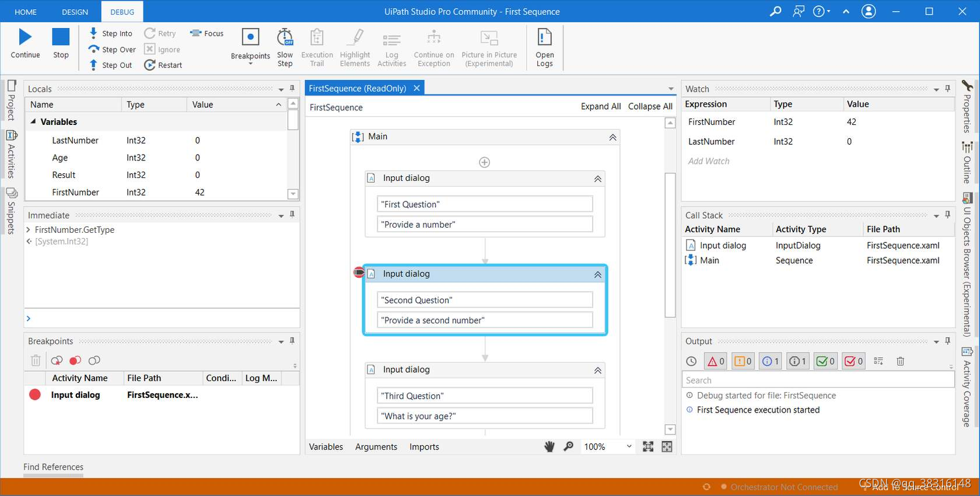Click the designer vertical scrollbar
The width and height of the screenshot is (980, 496).
pyautogui.click(x=670, y=245)
